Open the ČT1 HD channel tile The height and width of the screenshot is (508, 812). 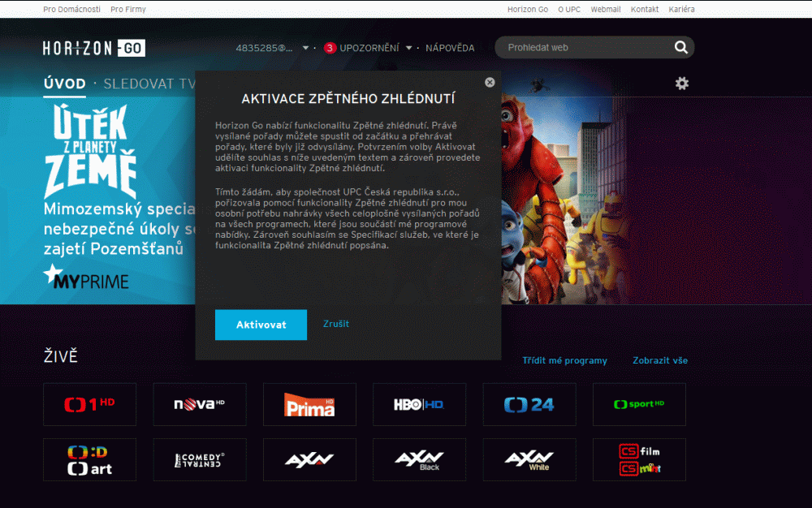point(89,405)
